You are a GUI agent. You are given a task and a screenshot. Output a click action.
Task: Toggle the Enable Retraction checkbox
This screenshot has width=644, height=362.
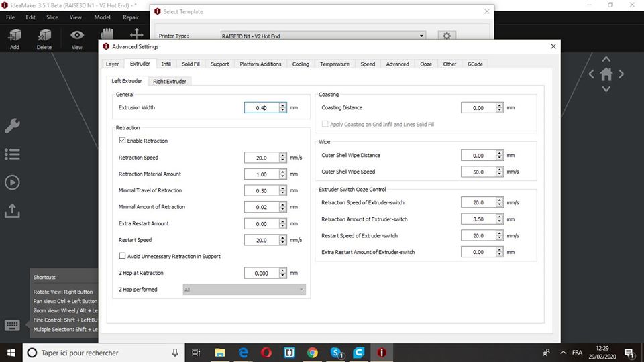[122, 140]
